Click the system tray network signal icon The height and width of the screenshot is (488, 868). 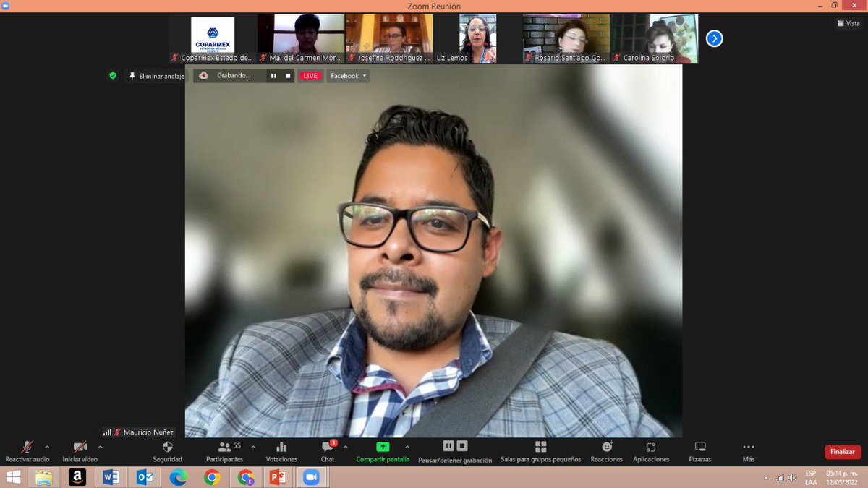(780, 478)
